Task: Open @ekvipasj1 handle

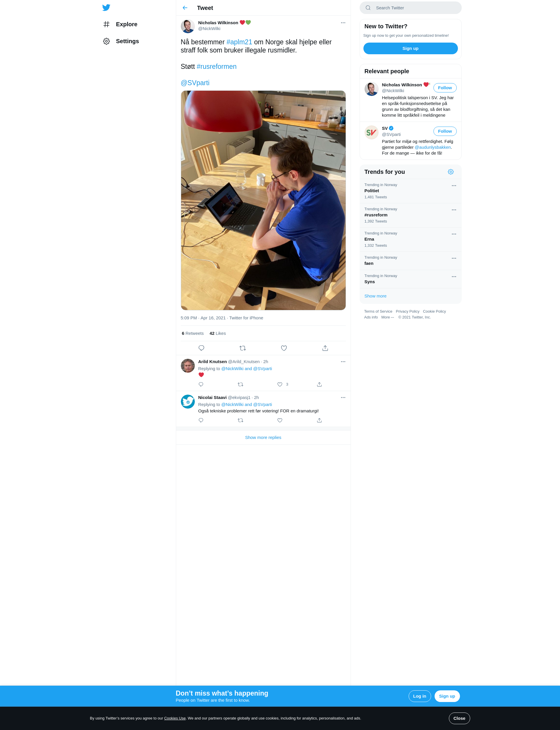Action: [x=239, y=398]
